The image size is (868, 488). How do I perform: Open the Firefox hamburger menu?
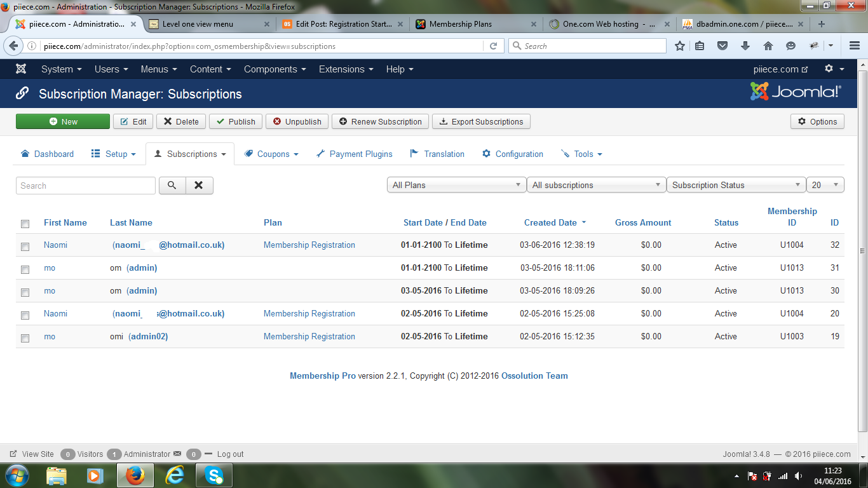pos(854,46)
